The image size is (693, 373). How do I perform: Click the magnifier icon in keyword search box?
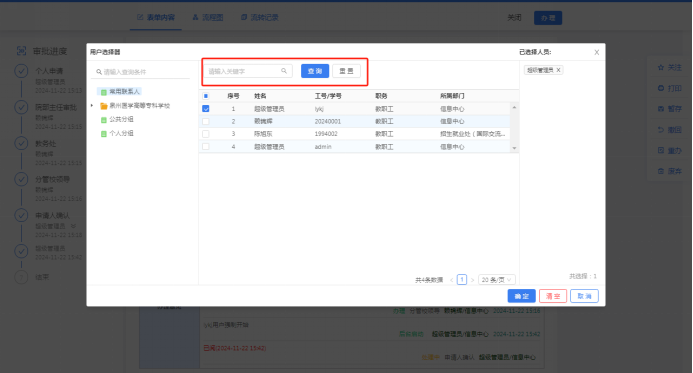click(x=284, y=71)
